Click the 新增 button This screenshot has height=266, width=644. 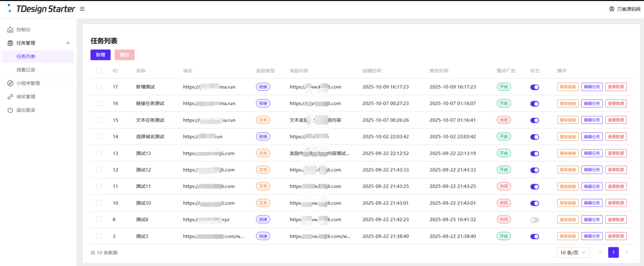[x=100, y=55]
